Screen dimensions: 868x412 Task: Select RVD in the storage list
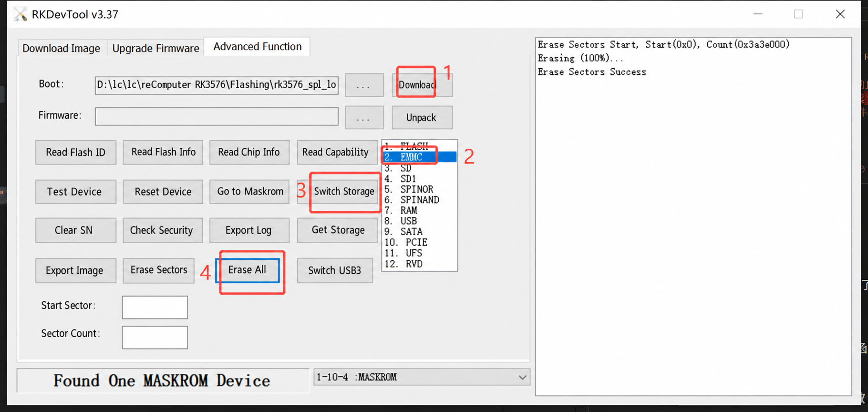[x=419, y=264]
